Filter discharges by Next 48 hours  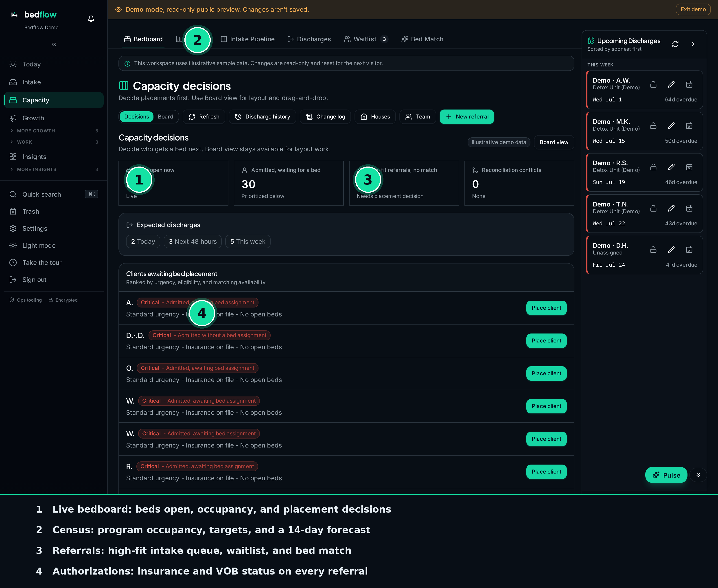(193, 241)
